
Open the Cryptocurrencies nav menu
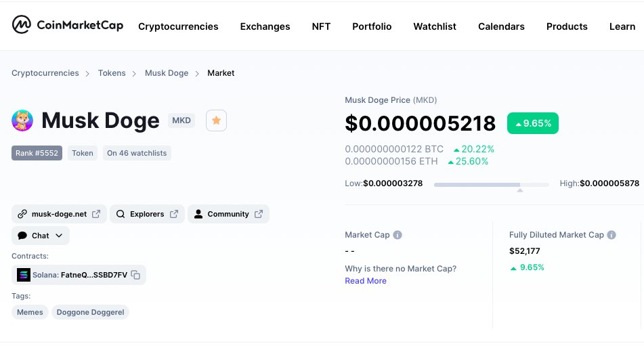178,26
